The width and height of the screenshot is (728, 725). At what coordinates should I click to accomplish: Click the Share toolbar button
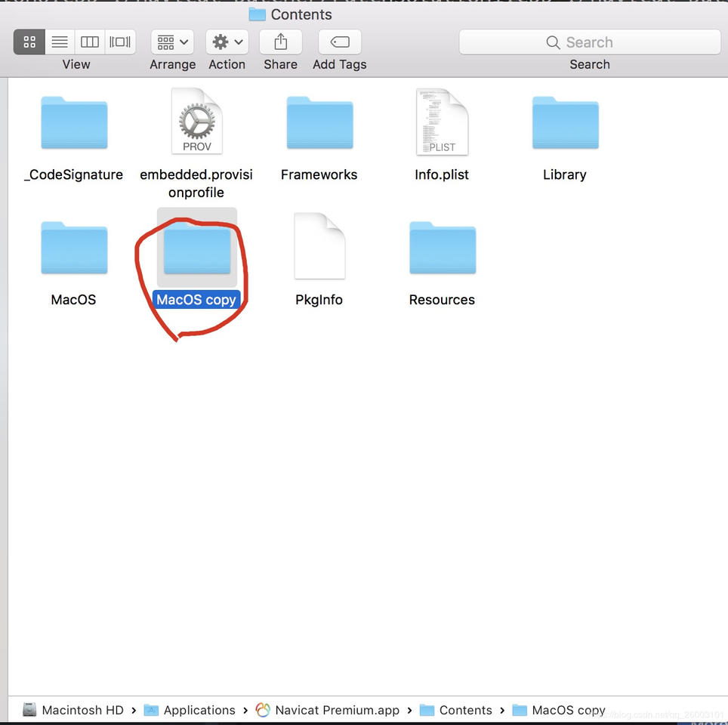click(x=280, y=42)
